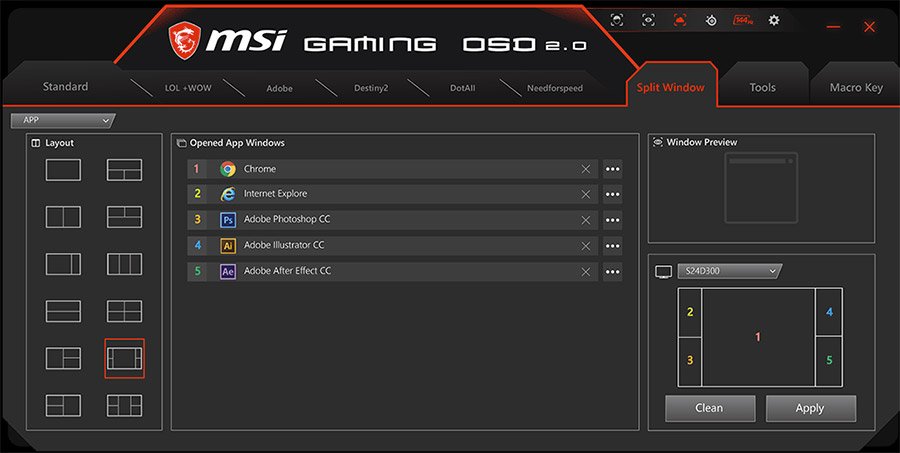This screenshot has height=453, width=900.
Task: Select the three equal columns layout
Action: click(x=125, y=264)
